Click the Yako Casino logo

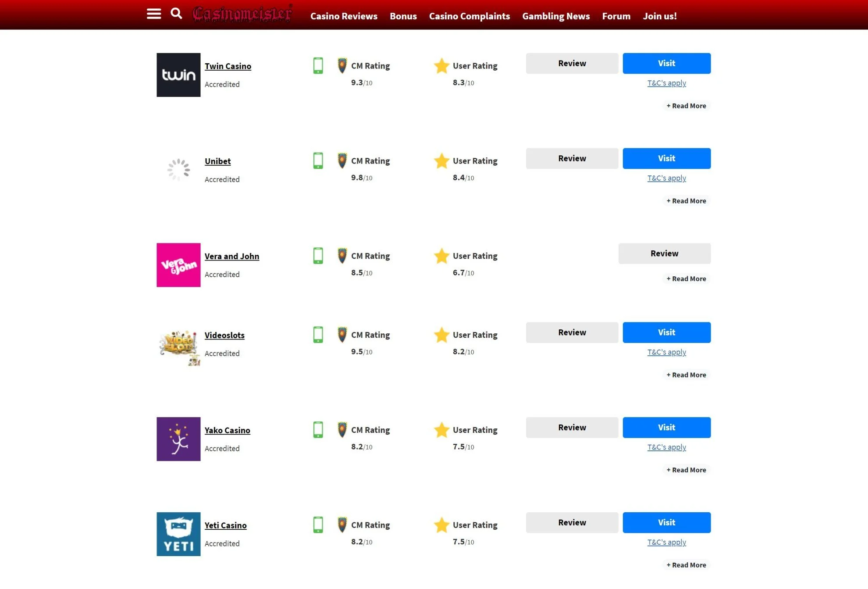point(178,439)
